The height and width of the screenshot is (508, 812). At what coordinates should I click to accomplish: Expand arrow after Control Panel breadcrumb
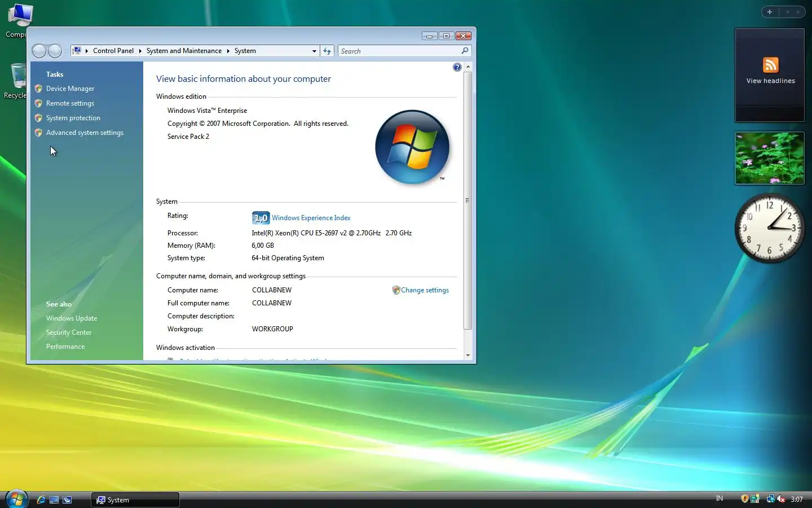[140, 51]
